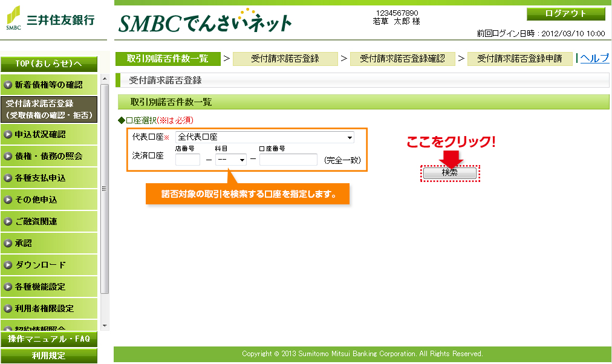Viewport: 612px width, 364px height.
Task: Select the 受付請求諾否登録申請 step tab
Action: click(520, 59)
